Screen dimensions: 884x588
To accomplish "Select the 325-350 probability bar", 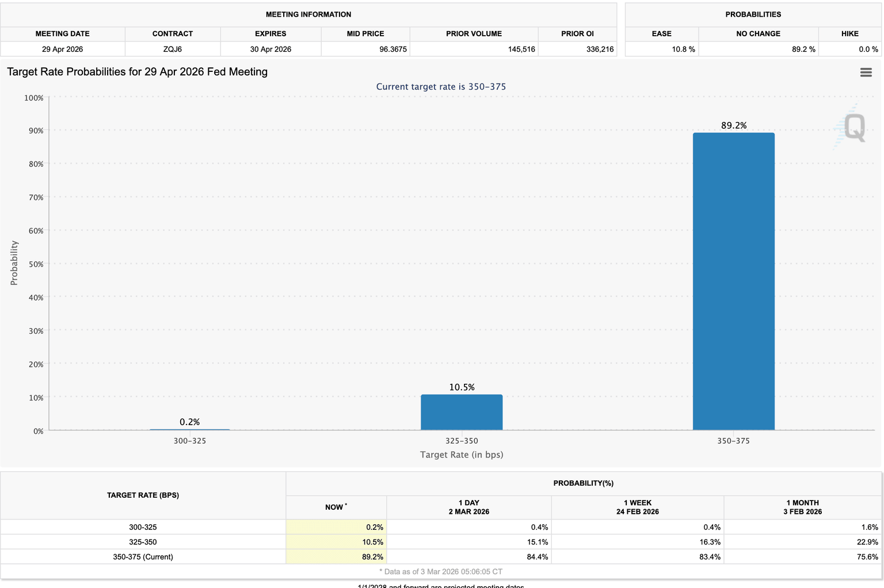I will pyautogui.click(x=462, y=412).
